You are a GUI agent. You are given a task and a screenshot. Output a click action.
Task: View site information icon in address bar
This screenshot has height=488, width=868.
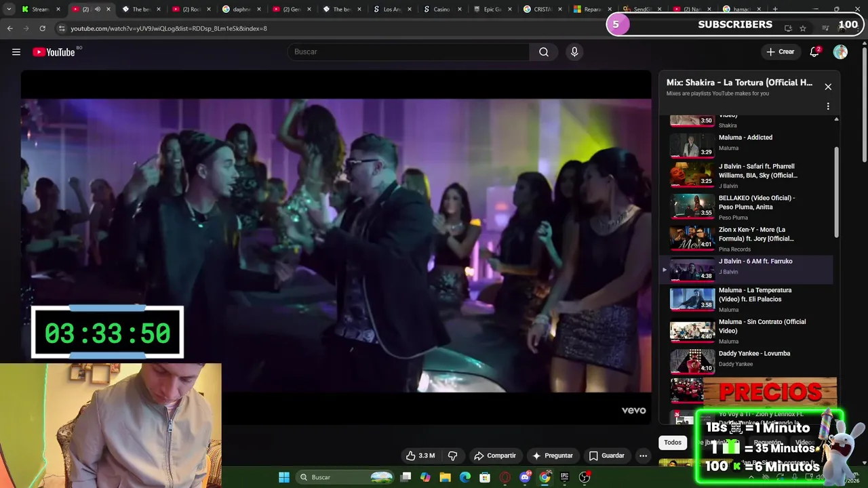pos(61,28)
